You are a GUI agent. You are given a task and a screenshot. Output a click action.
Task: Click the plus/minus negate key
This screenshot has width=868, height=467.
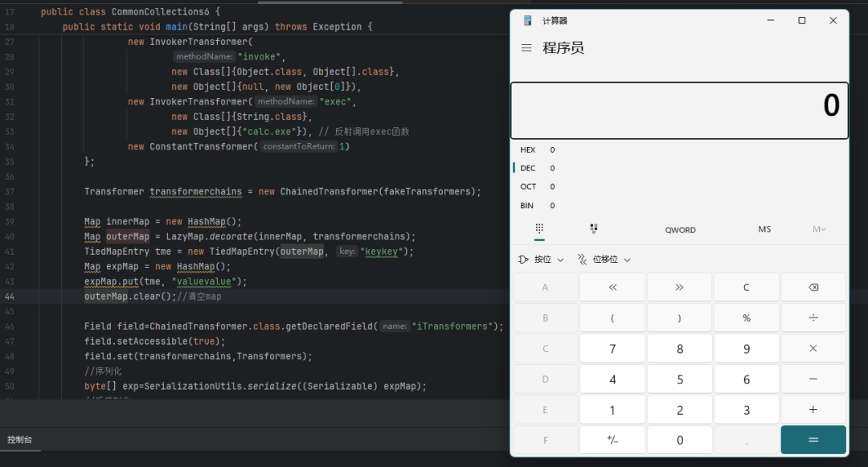pos(612,440)
